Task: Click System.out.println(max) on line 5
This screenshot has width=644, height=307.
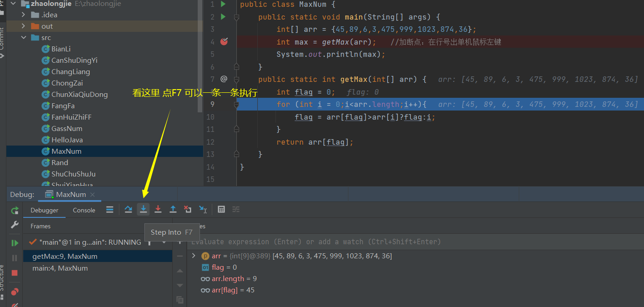Action: (331, 54)
